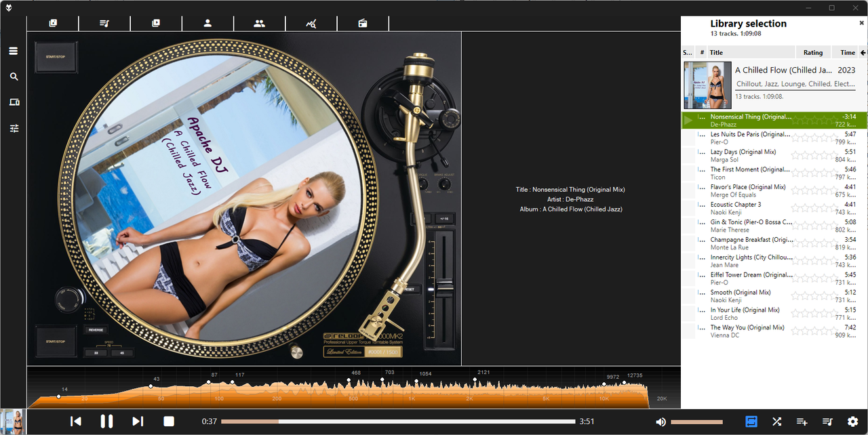This screenshot has width=868, height=435.
Task: Select the track The Way You
Action: pos(774,332)
